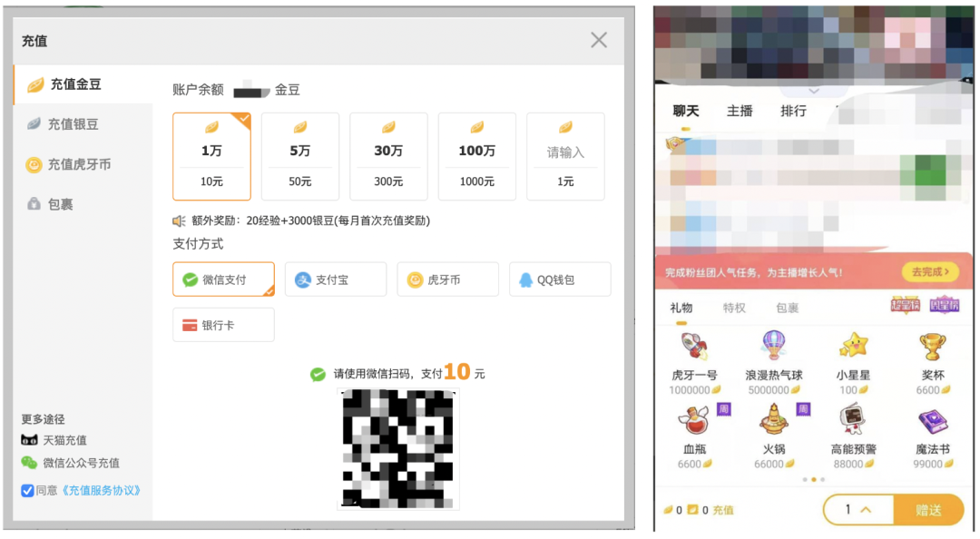980x539 pixels.
Task: Click the 赠送 send gift button
Action: tap(928, 510)
